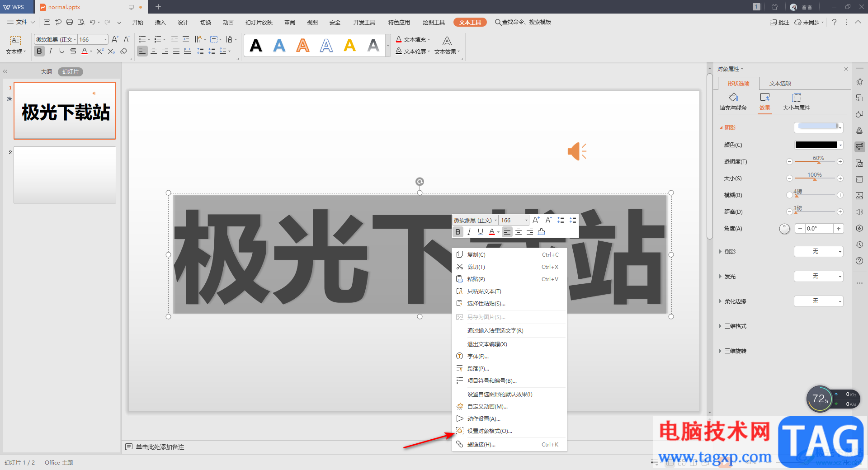This screenshot has width=868, height=470.
Task: Toggle Italic in the ribbon
Action: pyautogui.click(x=51, y=51)
